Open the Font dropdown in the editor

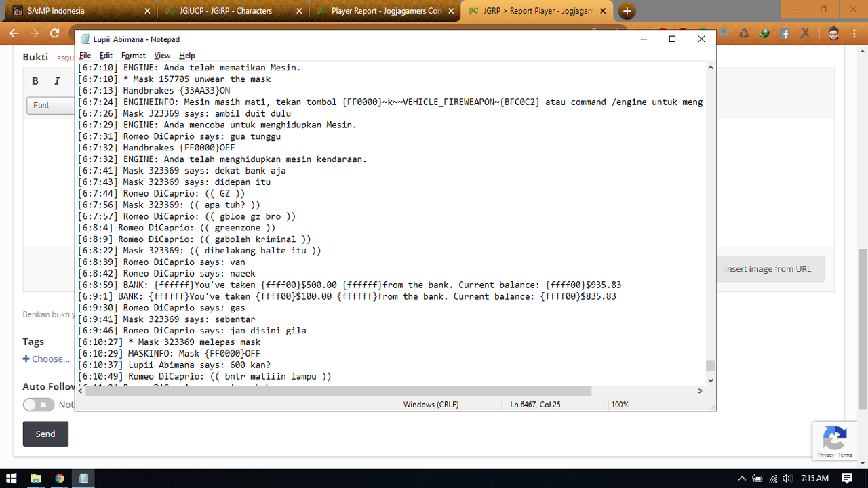click(x=50, y=105)
